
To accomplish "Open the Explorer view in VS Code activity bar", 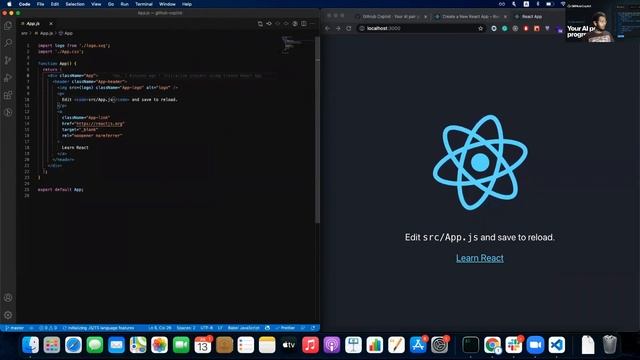I will coord(8,25).
